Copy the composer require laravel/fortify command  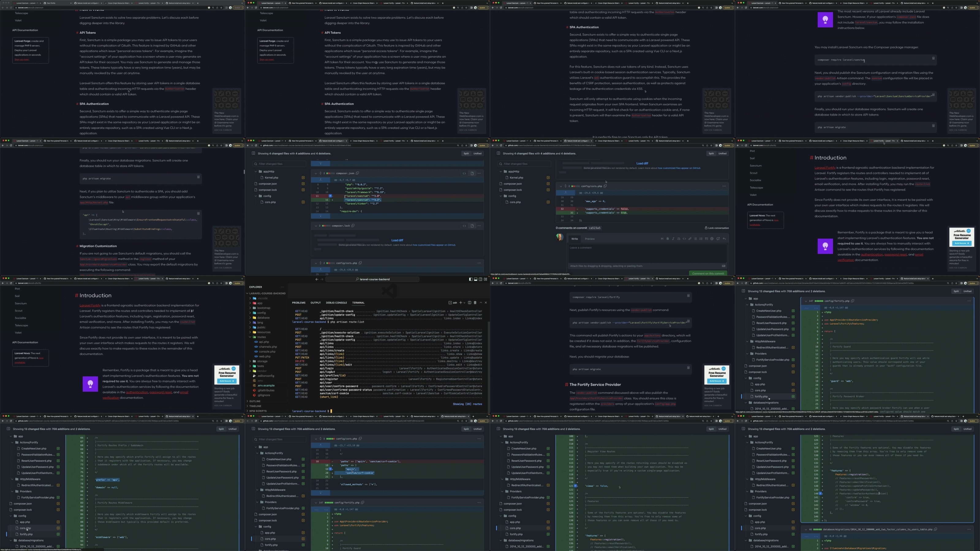click(x=688, y=295)
